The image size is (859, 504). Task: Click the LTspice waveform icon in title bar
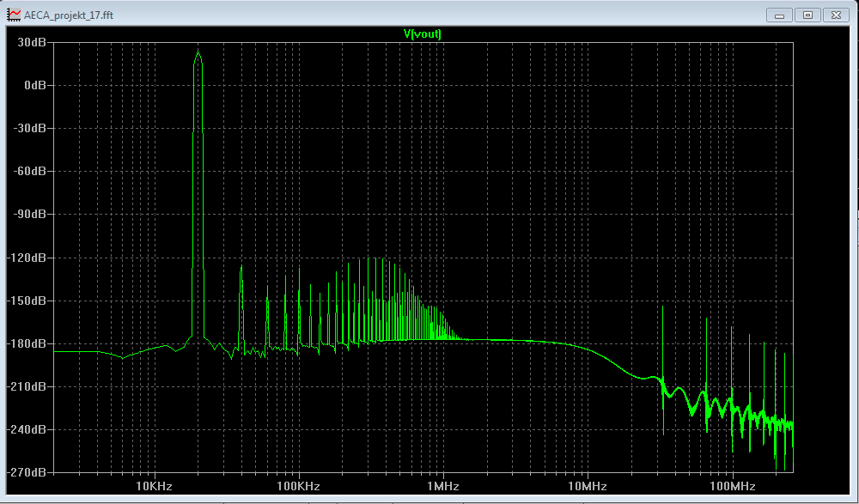(x=14, y=15)
